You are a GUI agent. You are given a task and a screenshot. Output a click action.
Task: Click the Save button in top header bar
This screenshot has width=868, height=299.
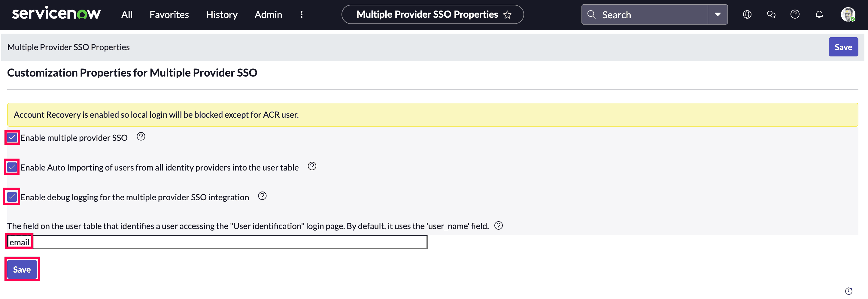[843, 47]
